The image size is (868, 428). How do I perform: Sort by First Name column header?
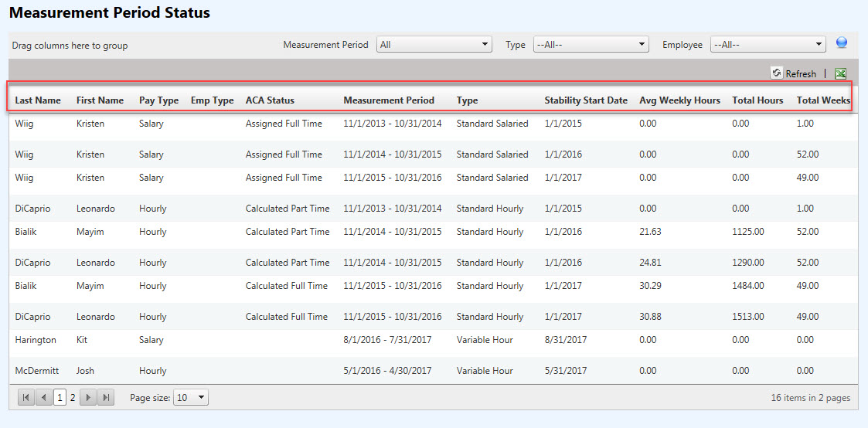click(x=100, y=100)
